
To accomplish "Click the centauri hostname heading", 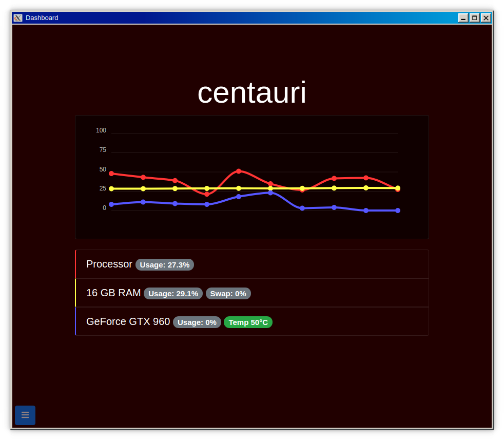I will click(x=251, y=93).
